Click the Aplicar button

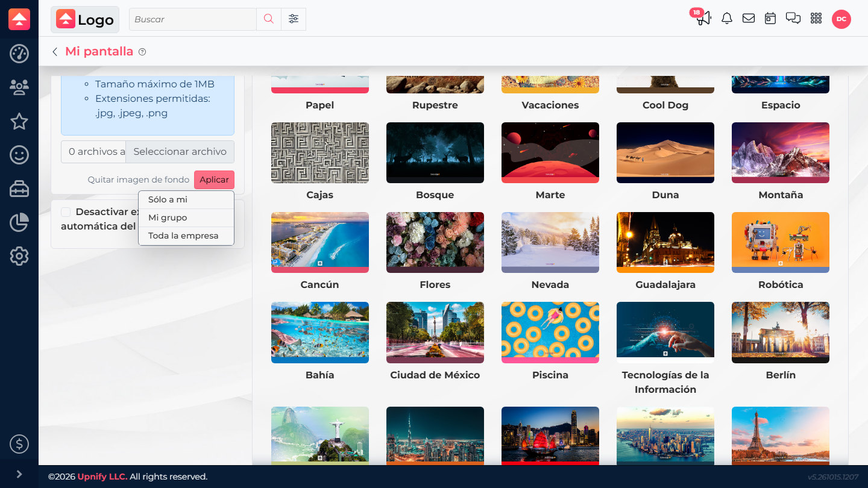[214, 180]
